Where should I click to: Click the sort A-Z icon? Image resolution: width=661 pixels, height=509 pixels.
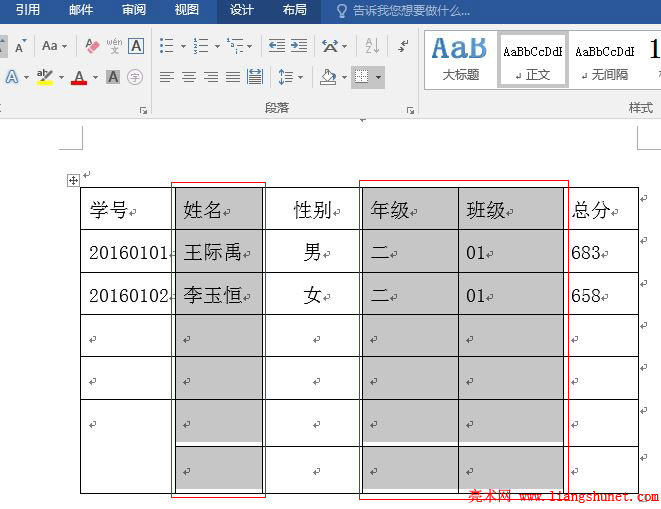(x=372, y=46)
